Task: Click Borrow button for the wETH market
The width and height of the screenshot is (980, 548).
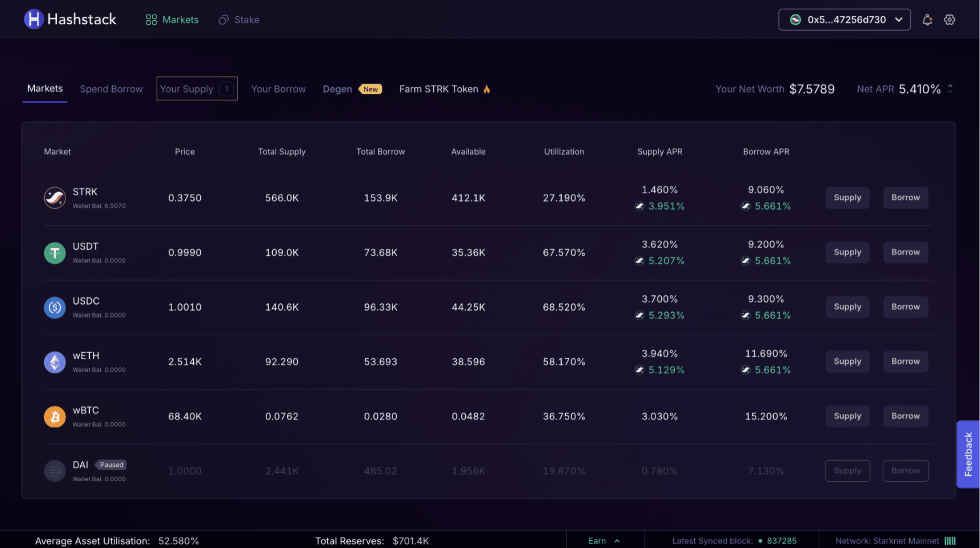Action: 905,361
